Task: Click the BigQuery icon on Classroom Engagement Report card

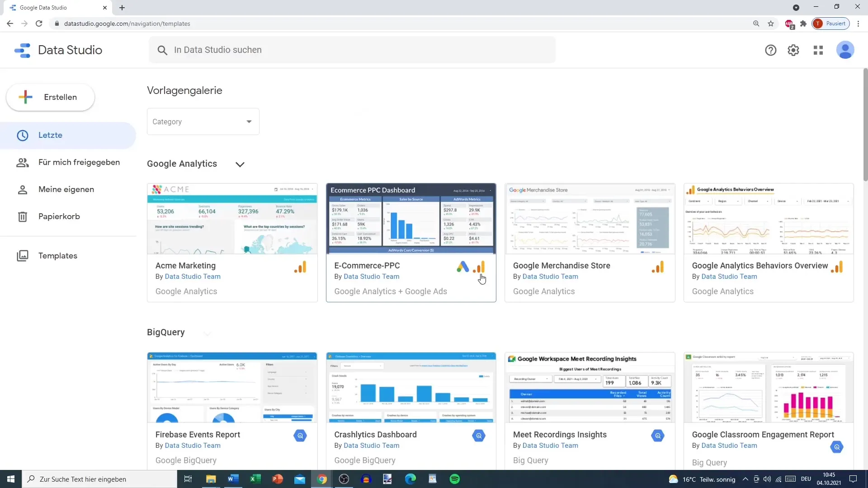Action: click(837, 447)
